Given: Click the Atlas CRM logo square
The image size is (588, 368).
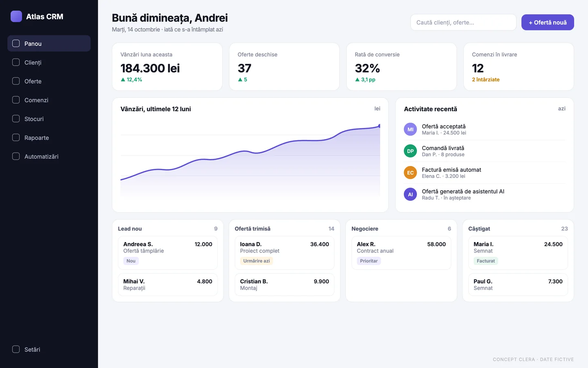Looking at the screenshot, I should [16, 16].
